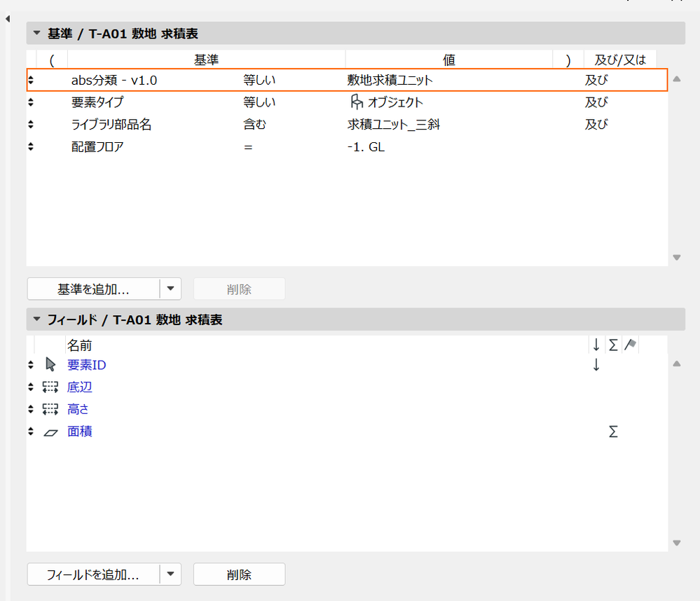The image size is (700, 601).
Task: Click the reorder handle of the 要素ID field
Action: 31,364
